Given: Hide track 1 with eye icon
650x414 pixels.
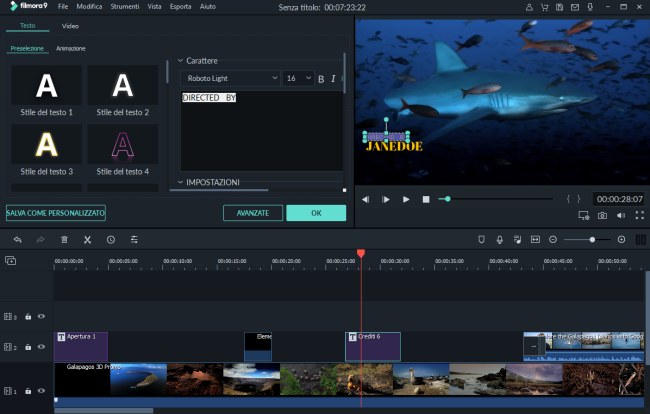Looking at the screenshot, I should click(x=41, y=390).
